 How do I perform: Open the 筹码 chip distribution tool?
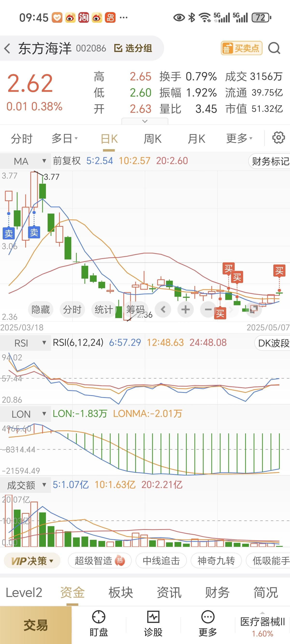pyautogui.click(x=135, y=309)
